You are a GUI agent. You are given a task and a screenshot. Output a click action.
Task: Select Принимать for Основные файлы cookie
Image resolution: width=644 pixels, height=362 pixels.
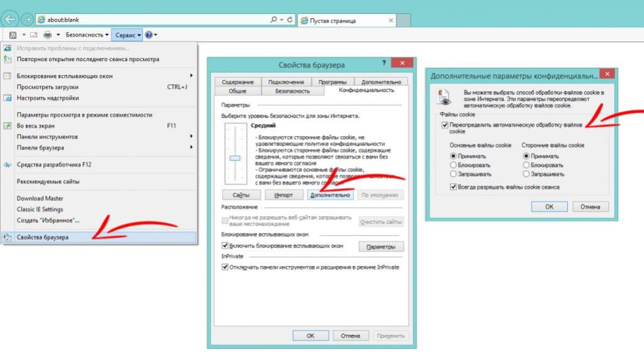pyautogui.click(x=453, y=156)
